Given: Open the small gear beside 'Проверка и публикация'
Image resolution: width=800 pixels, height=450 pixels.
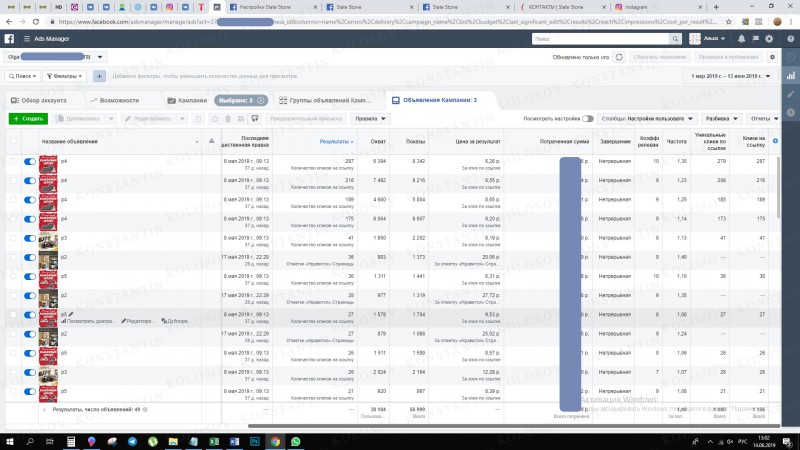Looking at the screenshot, I should tap(772, 57).
